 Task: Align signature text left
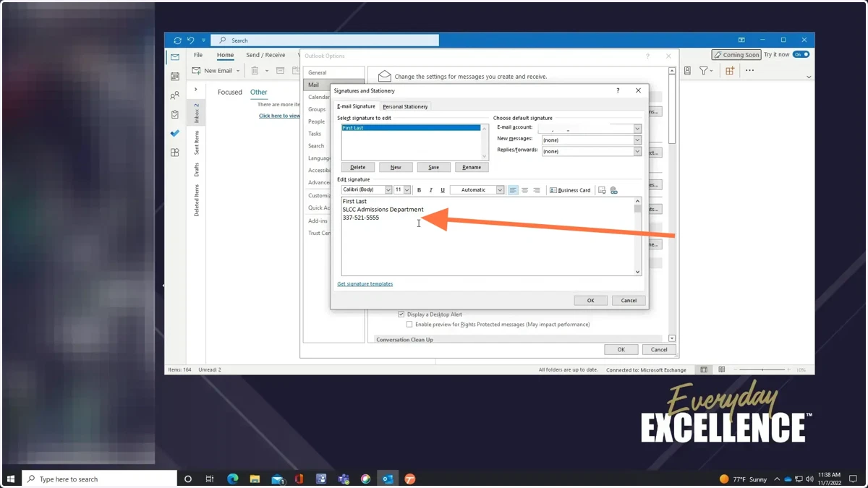click(513, 190)
